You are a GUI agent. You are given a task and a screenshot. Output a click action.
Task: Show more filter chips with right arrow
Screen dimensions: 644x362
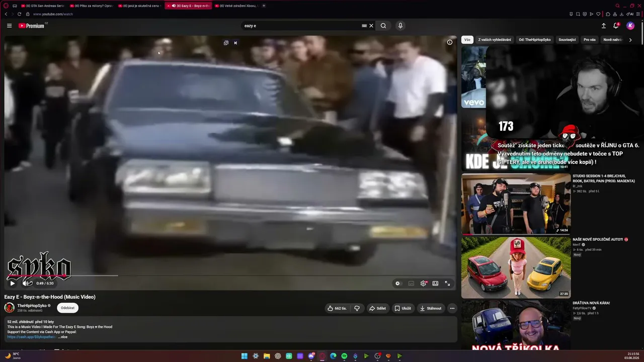630,40
